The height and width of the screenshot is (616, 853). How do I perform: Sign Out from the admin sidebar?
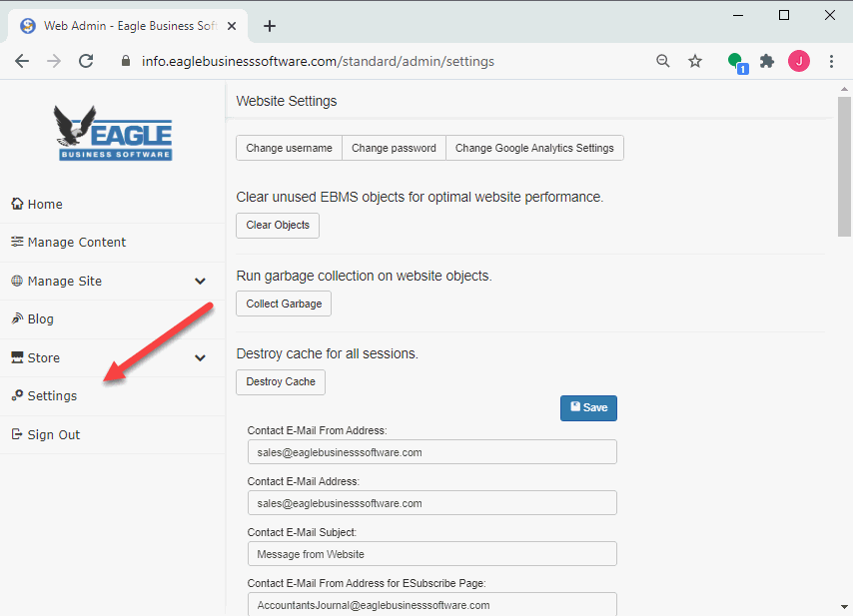[x=53, y=435]
